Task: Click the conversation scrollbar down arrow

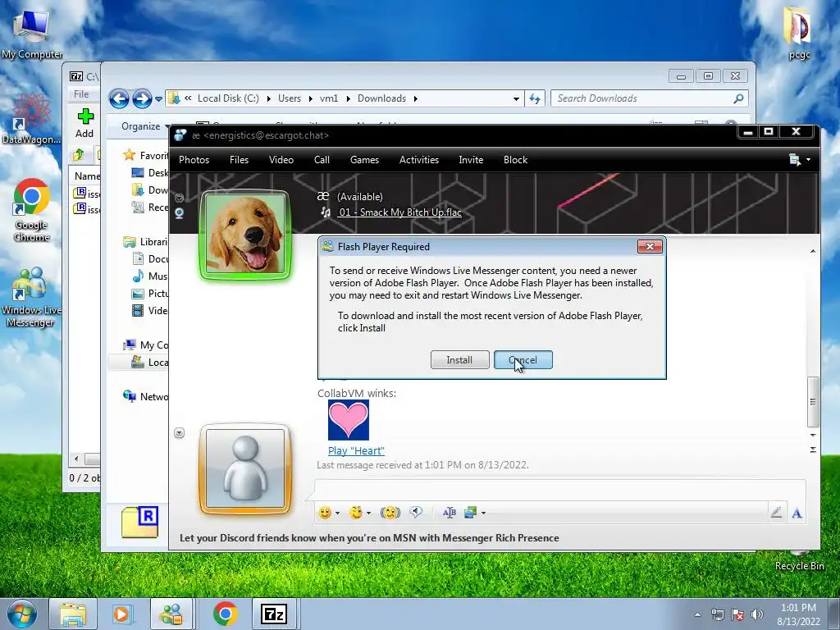Action: point(813,435)
